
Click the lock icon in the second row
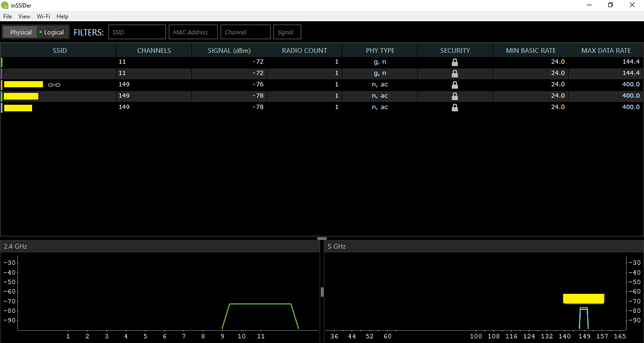pyautogui.click(x=454, y=74)
